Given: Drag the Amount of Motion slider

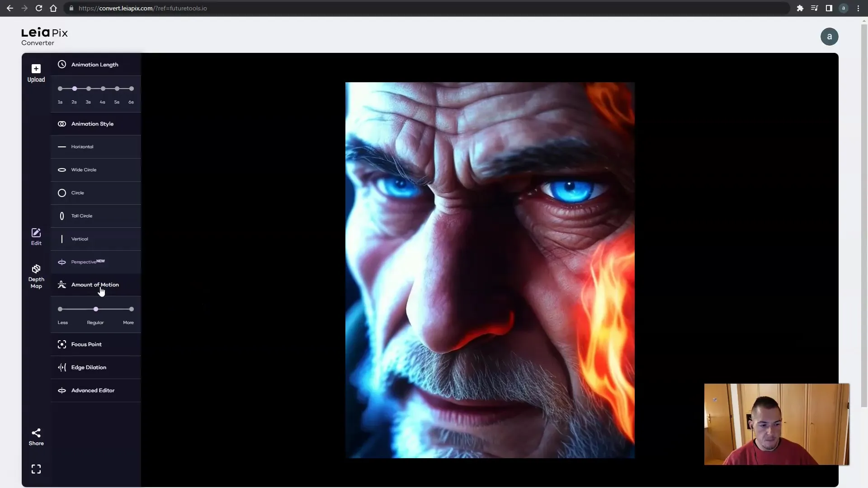Looking at the screenshot, I should (x=96, y=309).
